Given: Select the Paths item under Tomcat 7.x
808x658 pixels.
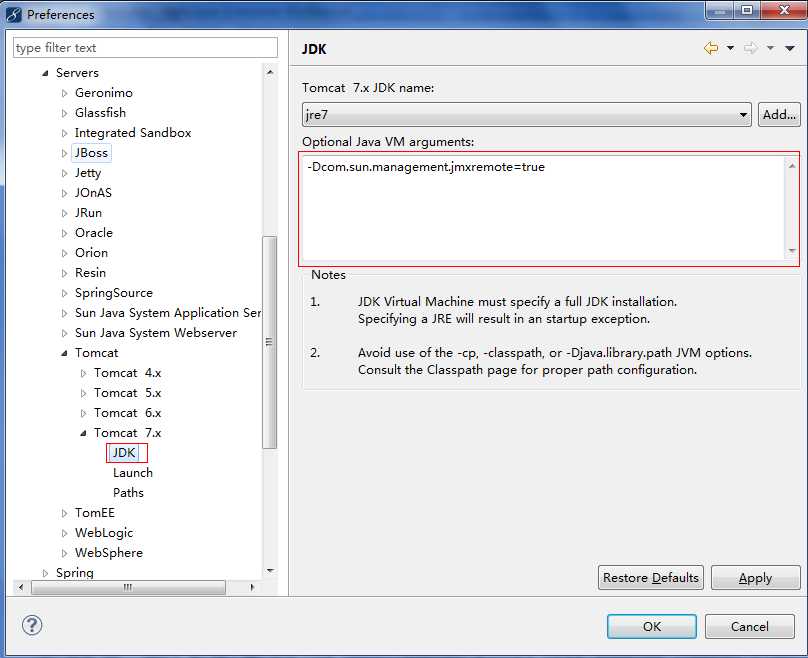Looking at the screenshot, I should pyautogui.click(x=128, y=493).
